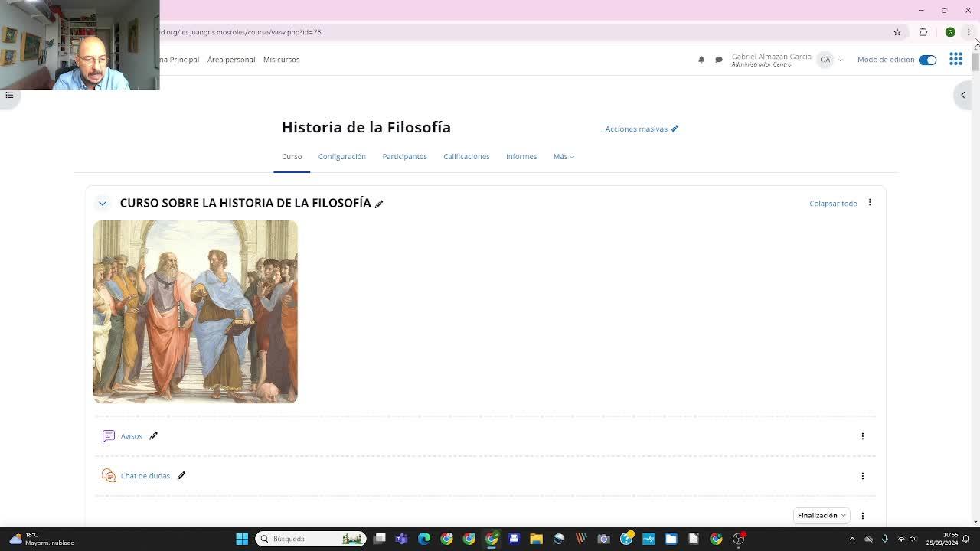
Task: Click the School of Athens course image
Action: point(195,311)
